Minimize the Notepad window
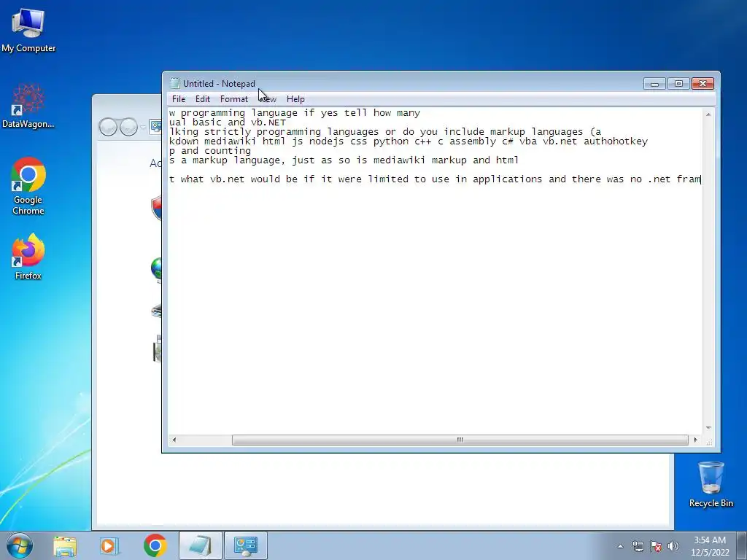 [654, 84]
